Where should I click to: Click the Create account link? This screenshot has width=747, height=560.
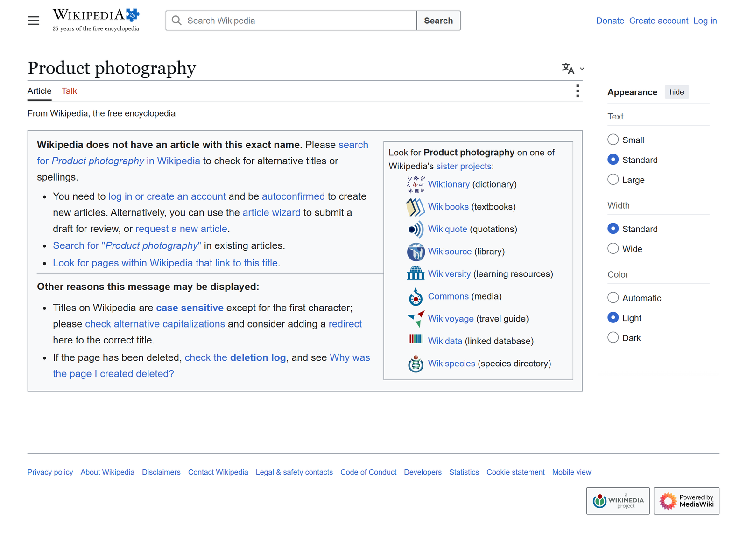coord(659,21)
